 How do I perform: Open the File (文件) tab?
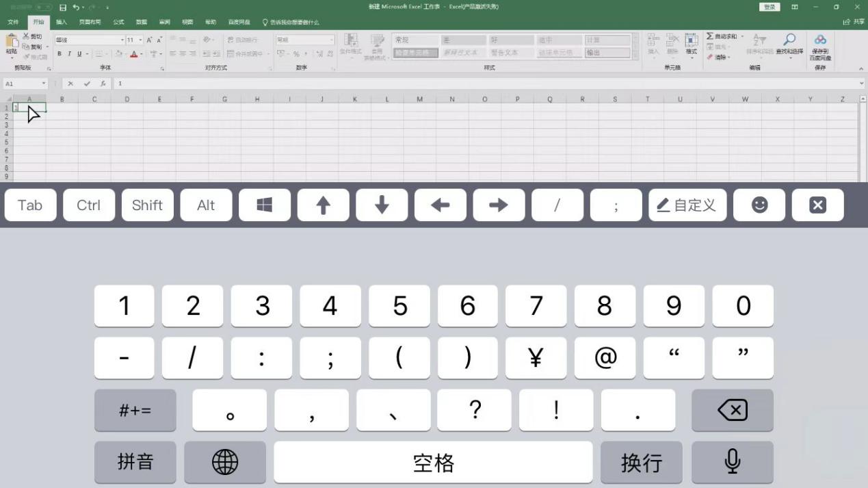click(x=13, y=23)
